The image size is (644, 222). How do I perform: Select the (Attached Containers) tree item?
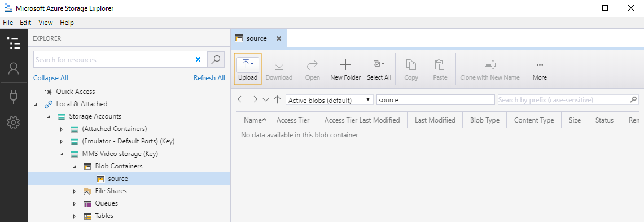[114, 129]
